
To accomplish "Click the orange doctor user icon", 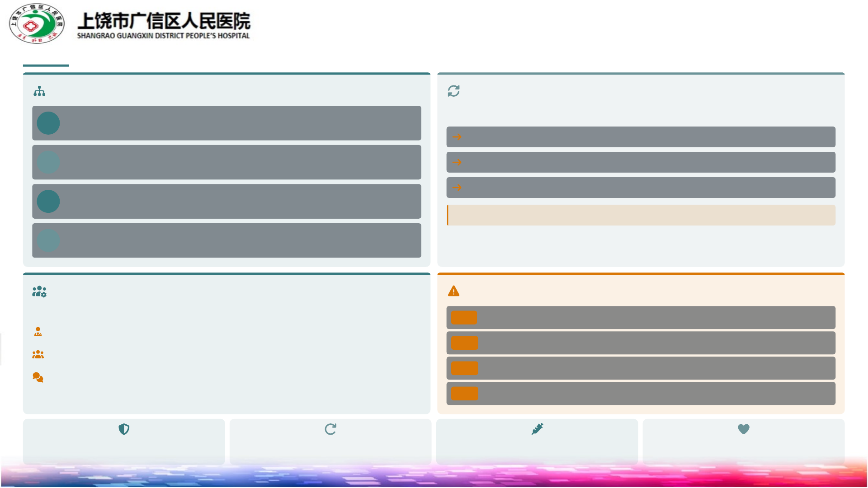I will [x=38, y=332].
